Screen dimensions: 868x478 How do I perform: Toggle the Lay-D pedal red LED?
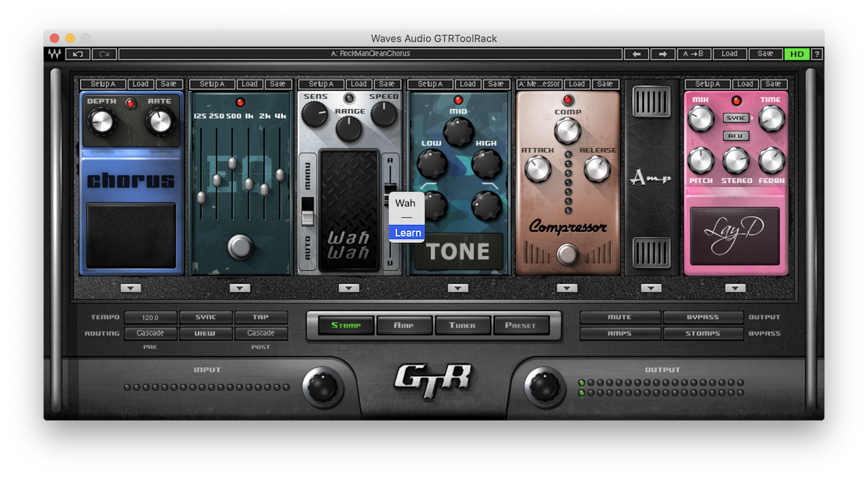(x=736, y=100)
